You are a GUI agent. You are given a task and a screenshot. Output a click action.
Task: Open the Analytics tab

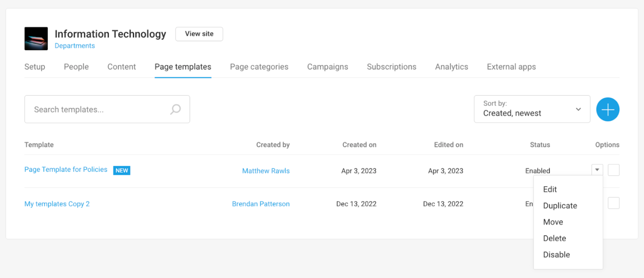(451, 67)
